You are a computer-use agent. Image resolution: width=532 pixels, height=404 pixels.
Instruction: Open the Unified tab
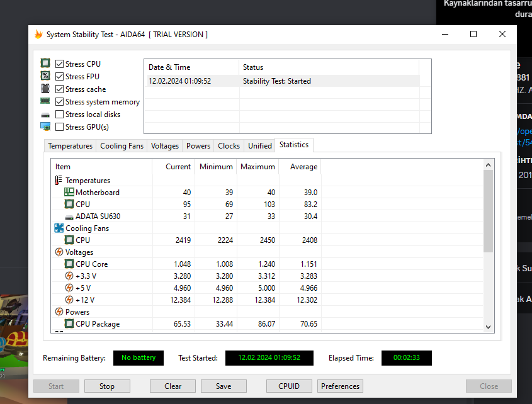click(x=260, y=146)
